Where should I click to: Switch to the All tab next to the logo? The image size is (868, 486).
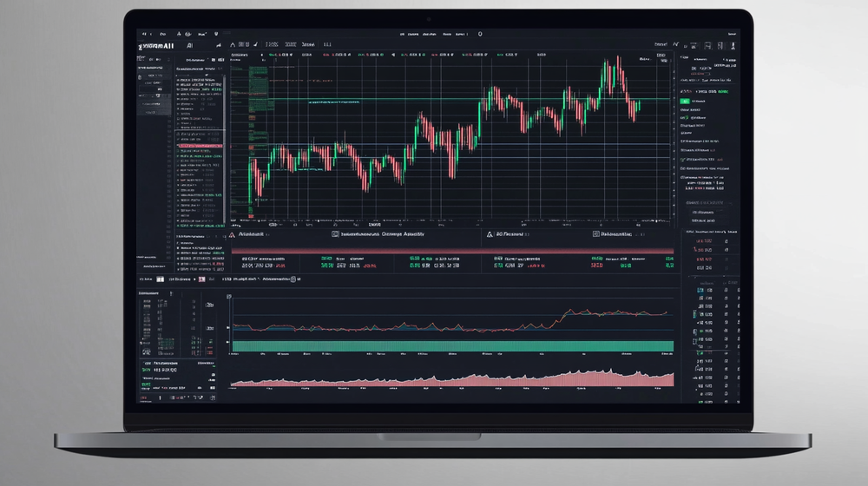click(189, 43)
